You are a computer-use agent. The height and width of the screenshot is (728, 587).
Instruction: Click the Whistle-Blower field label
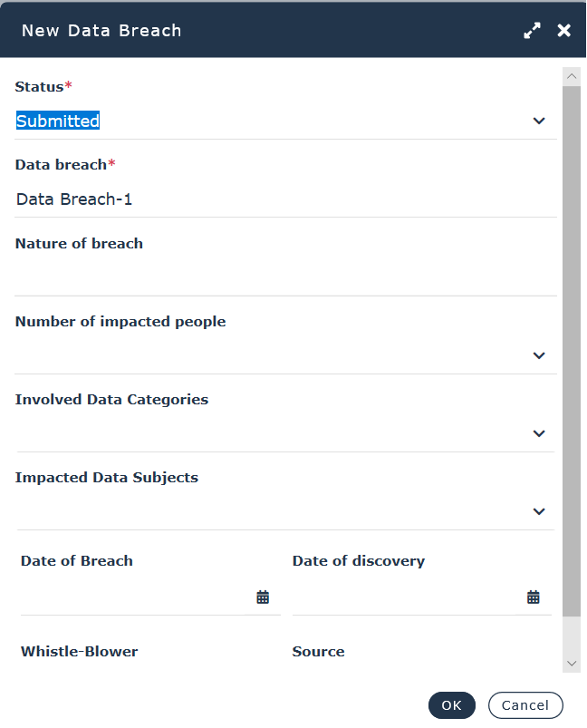point(80,651)
